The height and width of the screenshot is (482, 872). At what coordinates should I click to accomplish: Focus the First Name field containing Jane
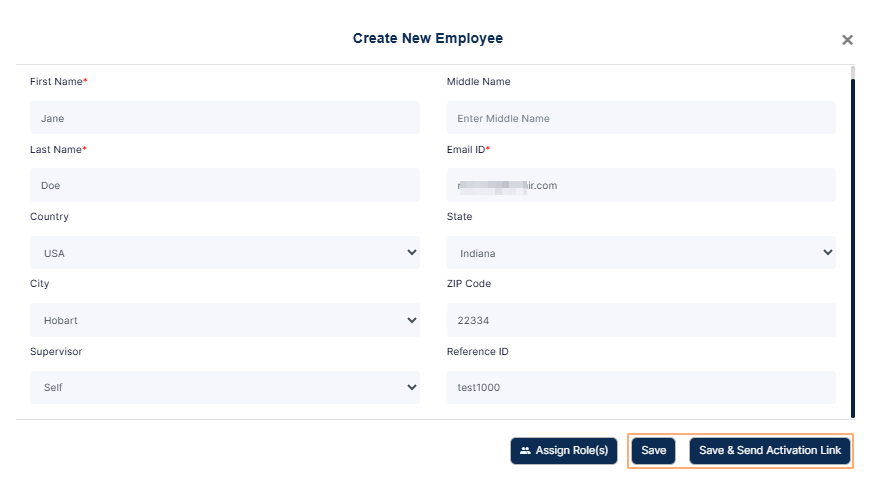click(x=224, y=118)
